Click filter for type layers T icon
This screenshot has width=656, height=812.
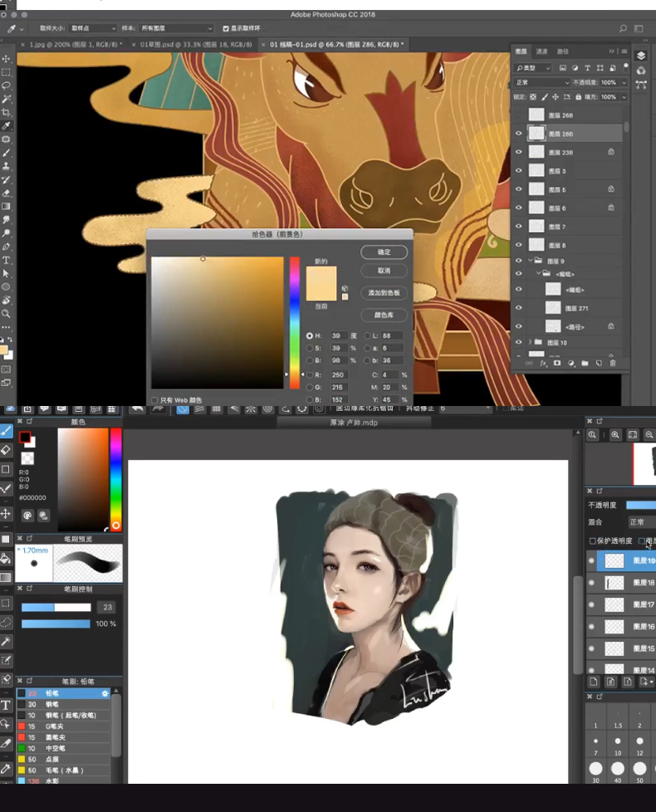[587, 68]
